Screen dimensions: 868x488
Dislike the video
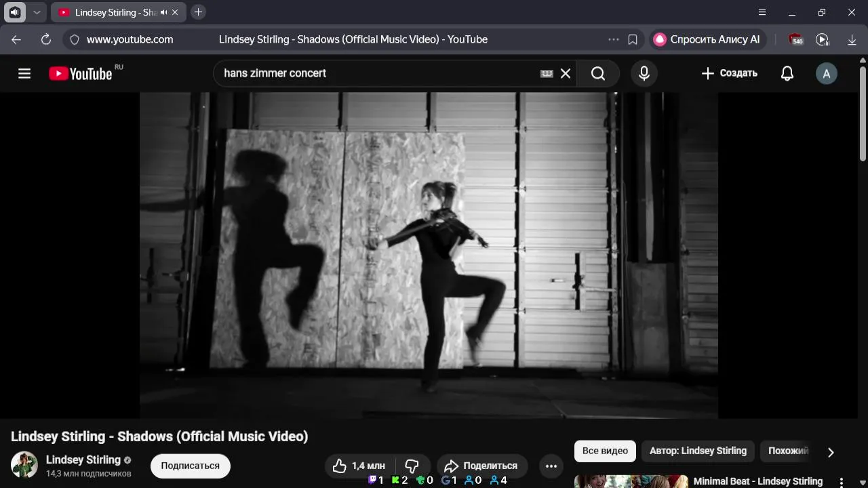click(x=412, y=466)
